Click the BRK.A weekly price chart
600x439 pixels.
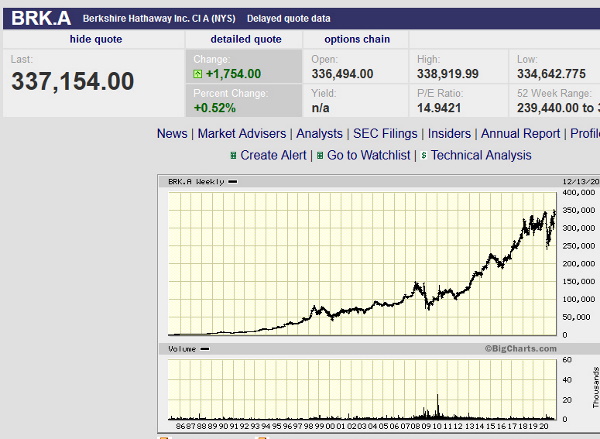[x=362, y=264]
